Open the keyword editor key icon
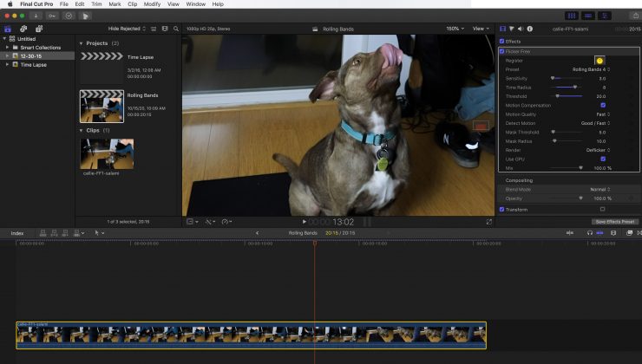The width and height of the screenshot is (642, 364). [54, 16]
